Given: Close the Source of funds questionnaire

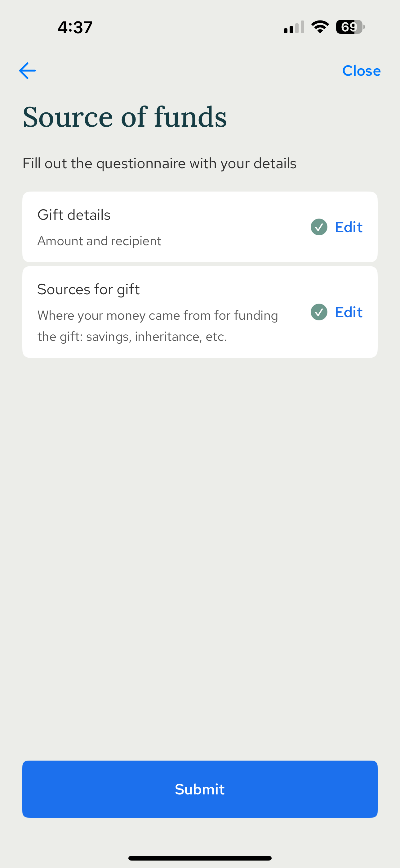Looking at the screenshot, I should (x=361, y=71).
